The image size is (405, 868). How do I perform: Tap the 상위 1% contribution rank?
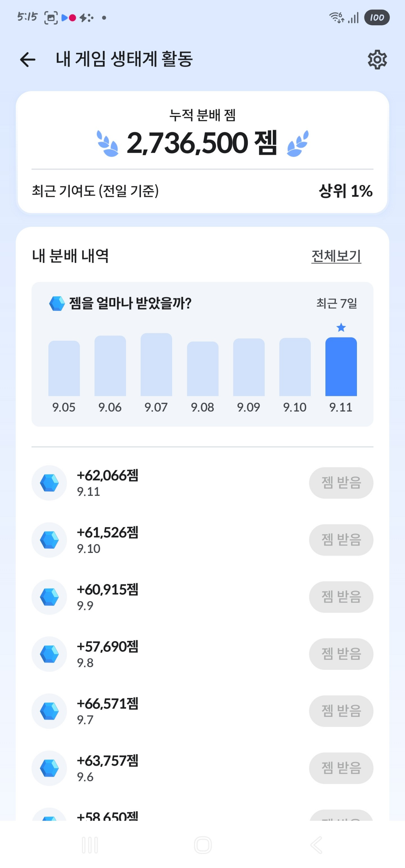(345, 191)
